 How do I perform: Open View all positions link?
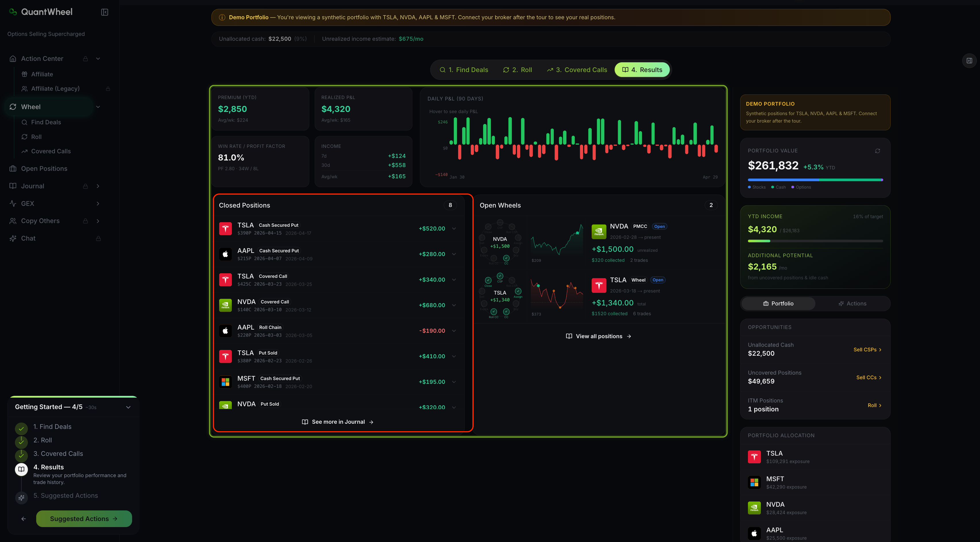(599, 336)
